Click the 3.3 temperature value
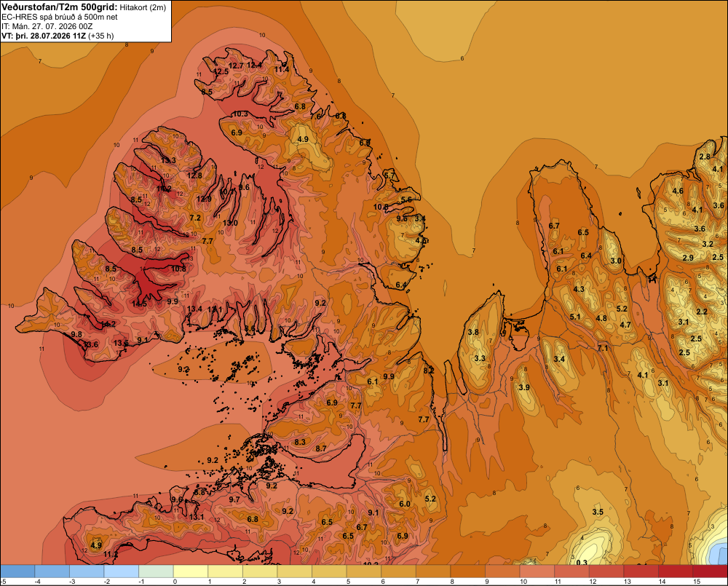This screenshot has width=728, height=586. [x=480, y=358]
